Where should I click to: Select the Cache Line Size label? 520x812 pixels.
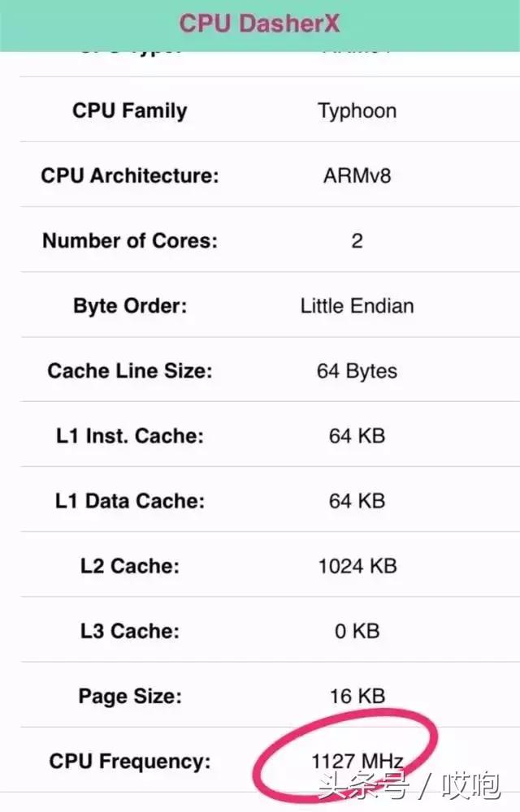click(x=130, y=371)
